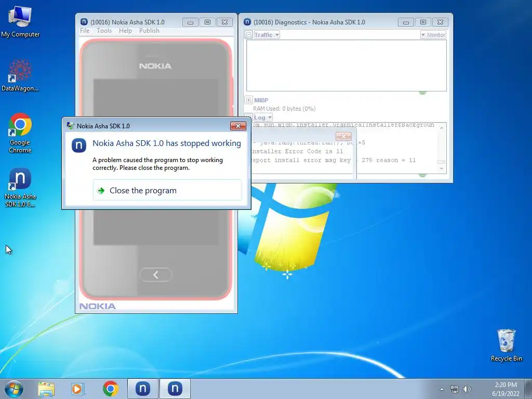Switch to the first Nokia Asha taskbar button
This screenshot has width=532, height=399.
pyautogui.click(x=143, y=389)
